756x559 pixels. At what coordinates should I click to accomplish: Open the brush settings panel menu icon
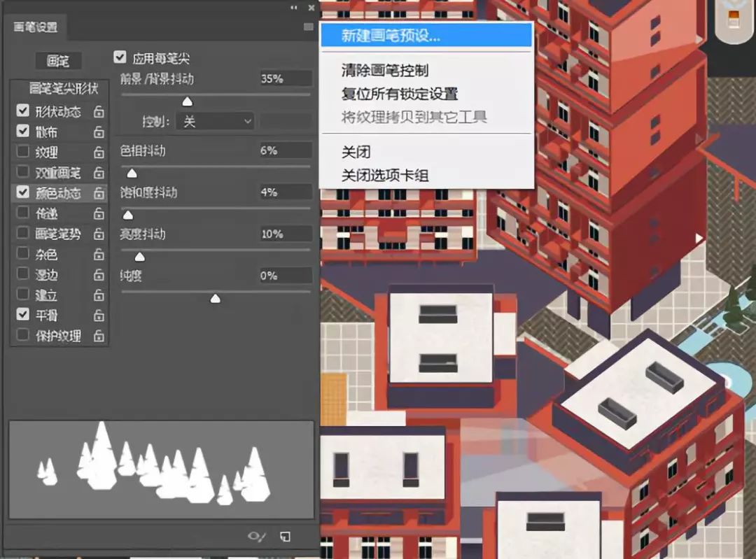[308, 27]
